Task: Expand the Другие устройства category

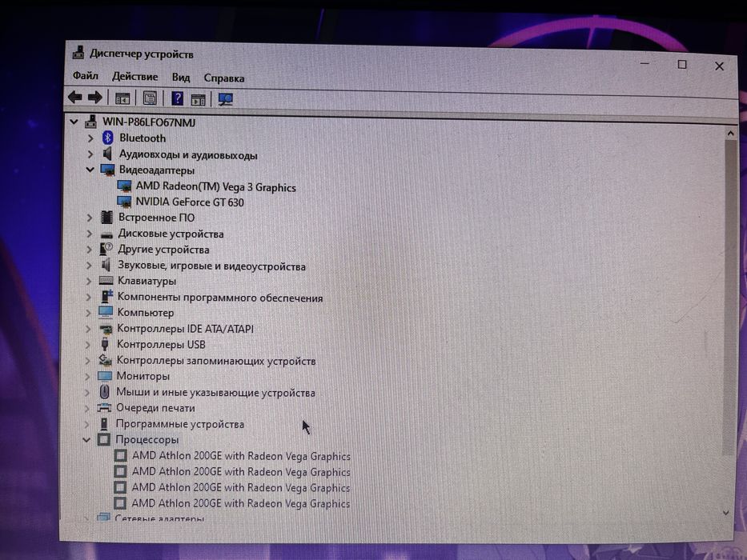Action: pos(89,250)
